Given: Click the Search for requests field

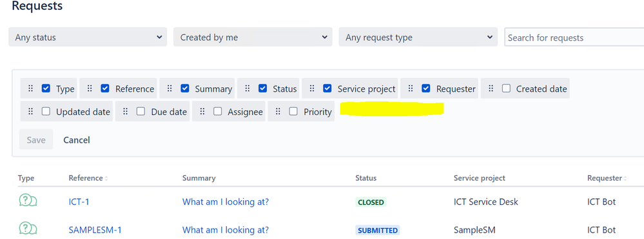Looking at the screenshot, I should tap(574, 37).
